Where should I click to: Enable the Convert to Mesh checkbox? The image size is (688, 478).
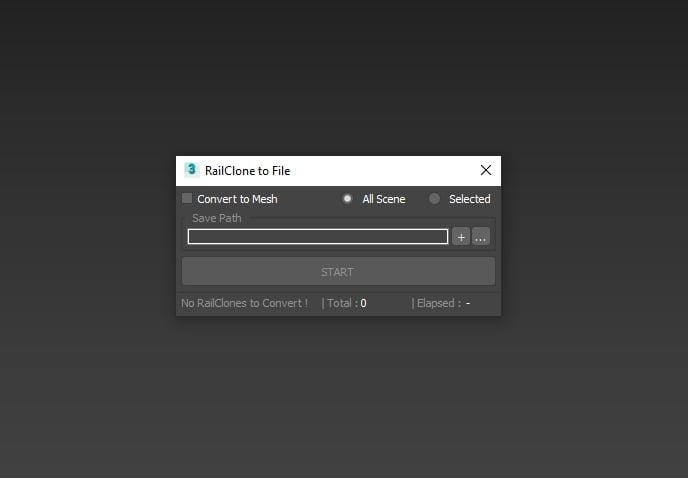[187, 198]
